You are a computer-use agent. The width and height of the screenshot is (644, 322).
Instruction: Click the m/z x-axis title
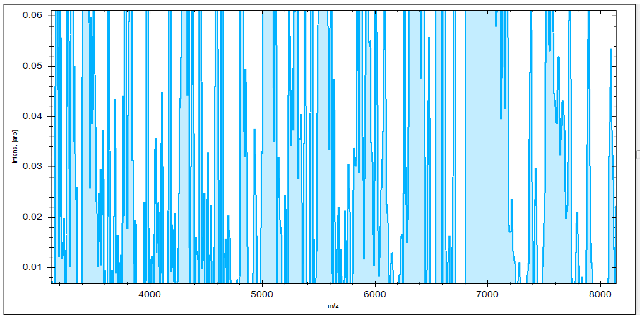pos(333,306)
